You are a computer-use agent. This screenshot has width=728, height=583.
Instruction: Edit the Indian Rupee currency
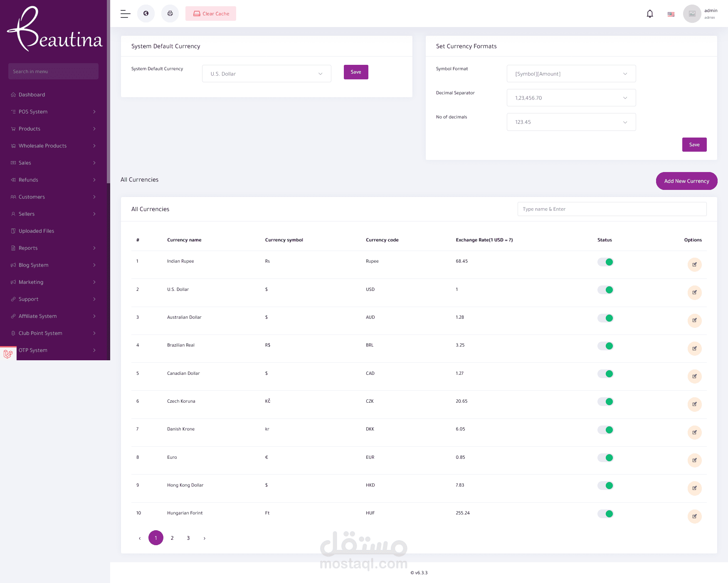694,265
